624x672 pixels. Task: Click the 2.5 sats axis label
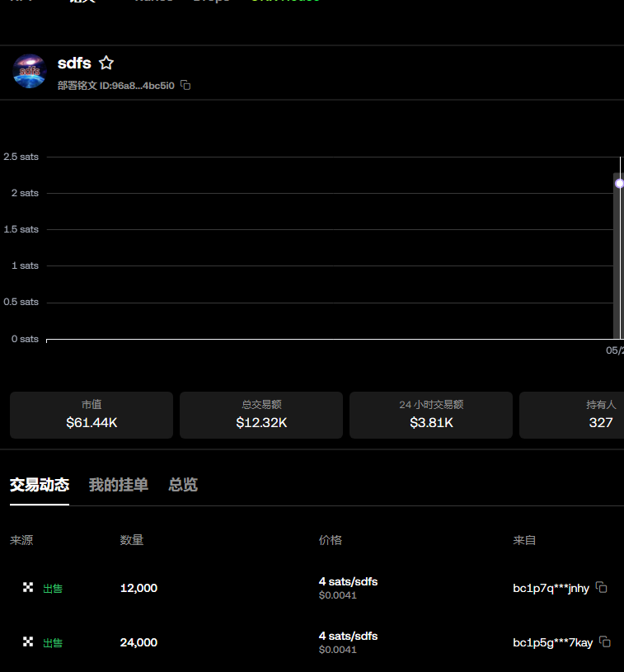21,157
